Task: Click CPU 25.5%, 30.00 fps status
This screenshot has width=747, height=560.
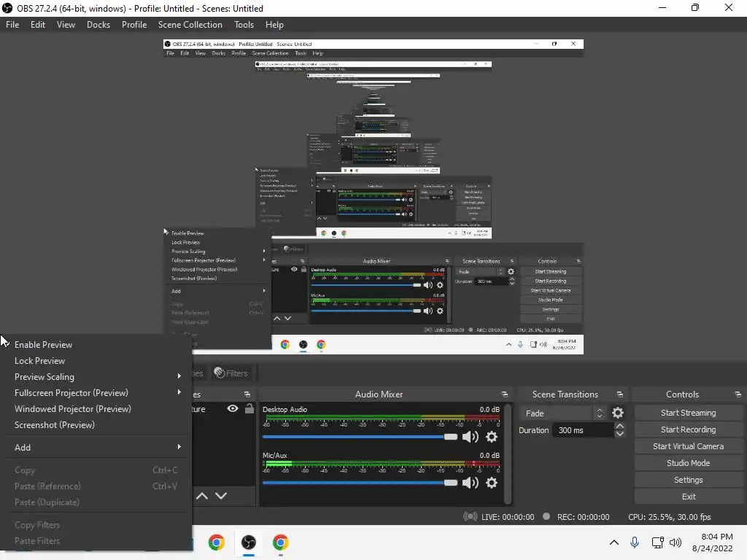Action: click(670, 517)
